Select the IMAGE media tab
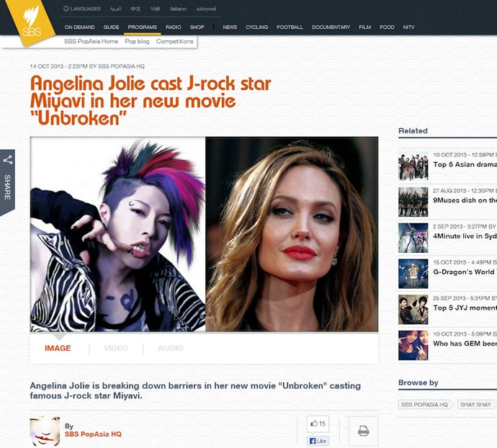Image resolution: width=497 pixels, height=448 pixels. pos(58,348)
